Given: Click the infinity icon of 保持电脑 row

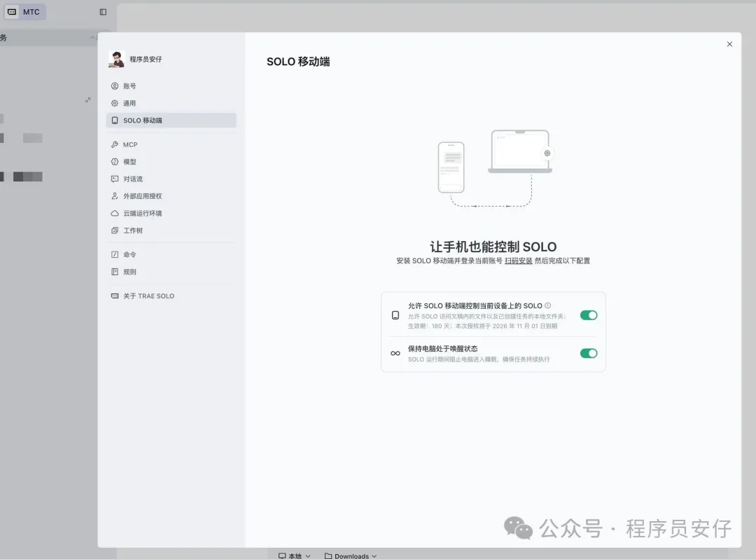Looking at the screenshot, I should tap(395, 354).
